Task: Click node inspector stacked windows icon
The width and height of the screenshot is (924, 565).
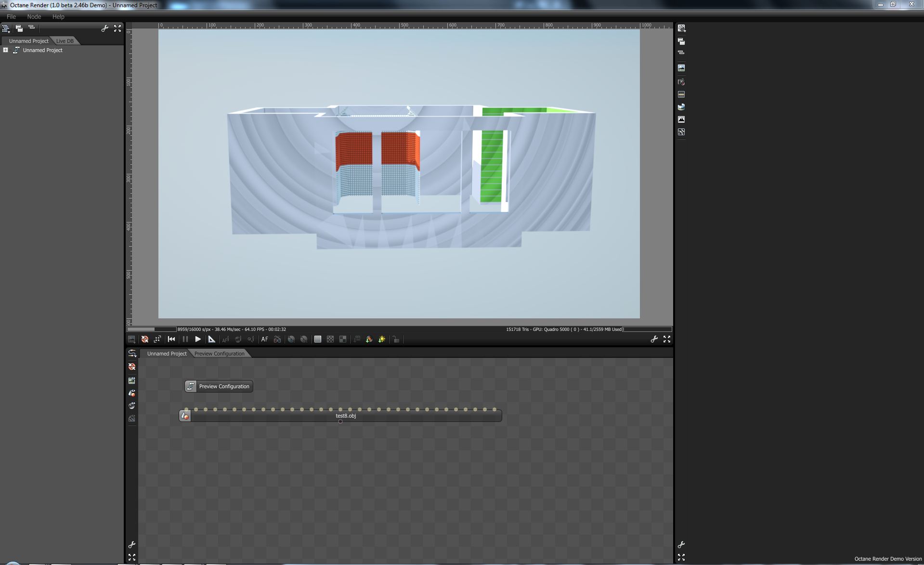Action: (681, 41)
